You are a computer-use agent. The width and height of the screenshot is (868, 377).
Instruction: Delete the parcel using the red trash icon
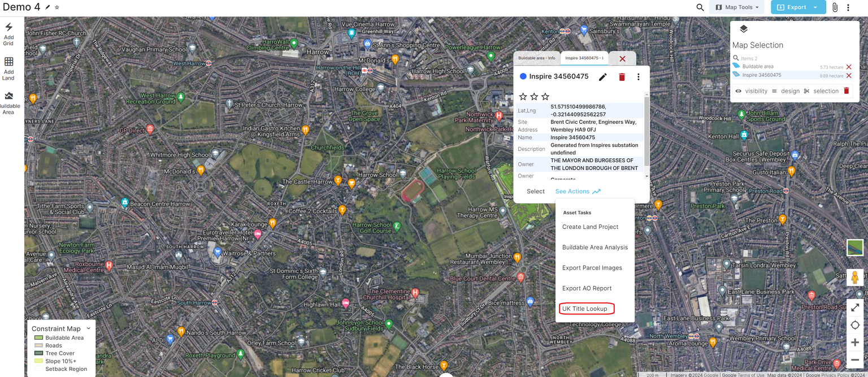point(622,77)
